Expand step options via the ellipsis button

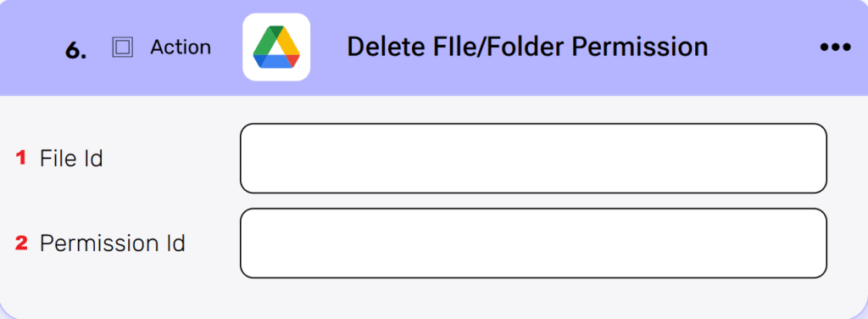coord(835,47)
